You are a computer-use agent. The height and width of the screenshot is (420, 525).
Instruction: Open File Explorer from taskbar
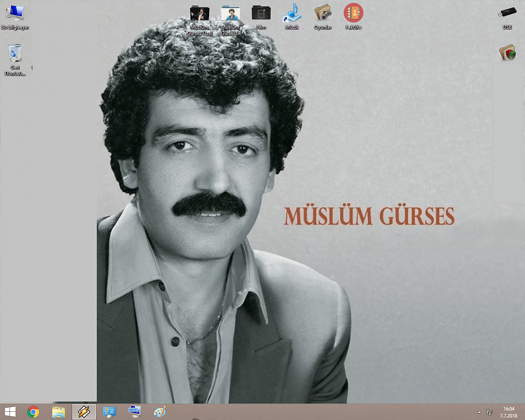(x=59, y=412)
